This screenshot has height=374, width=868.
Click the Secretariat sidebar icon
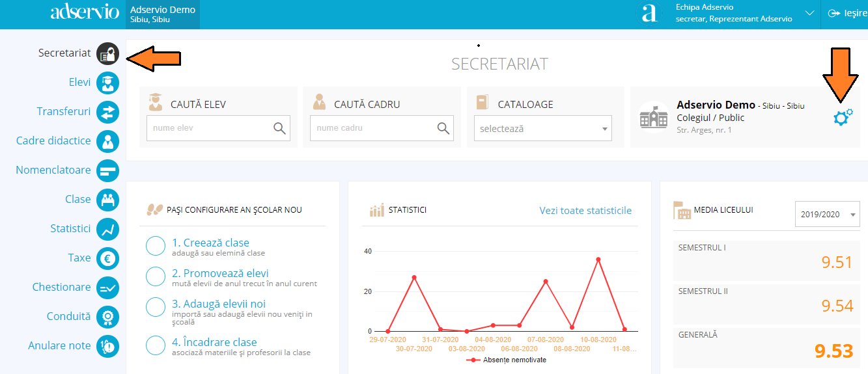(x=108, y=54)
